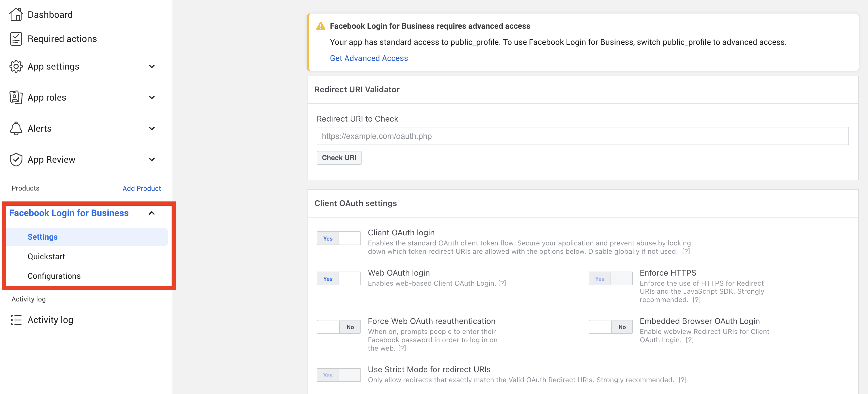Open Required actions in sidebar
This screenshot has height=394, width=868.
tap(62, 39)
